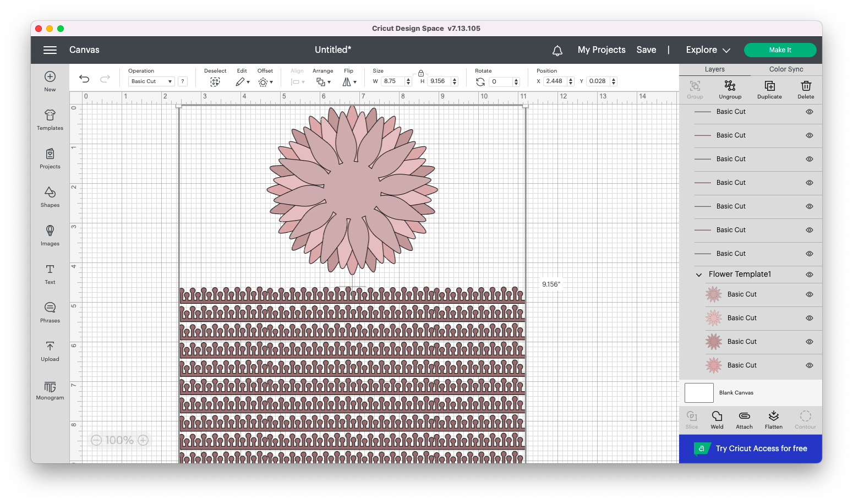Open the Operation dropdown
This screenshot has height=504, width=853.
[151, 81]
